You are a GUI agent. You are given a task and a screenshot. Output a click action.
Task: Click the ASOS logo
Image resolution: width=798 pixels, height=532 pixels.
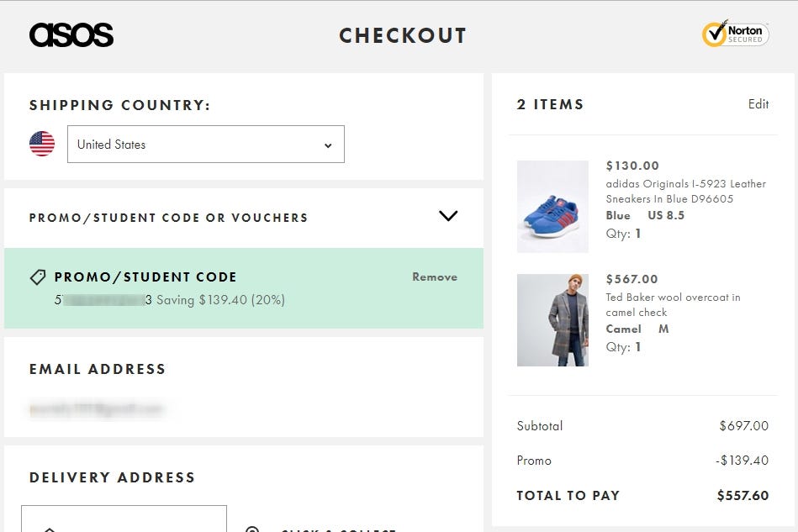click(71, 34)
